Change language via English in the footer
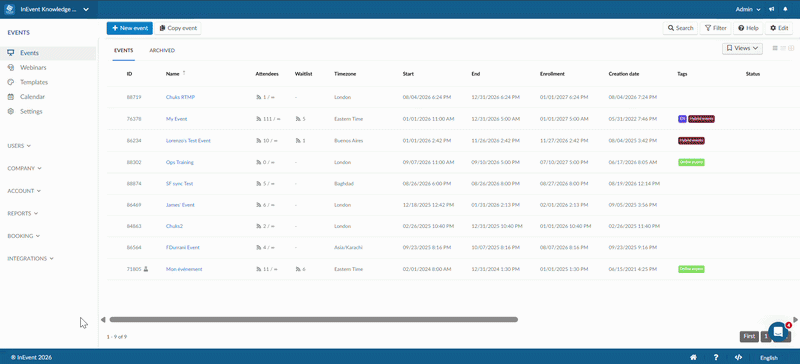This screenshot has width=800, height=364. [769, 358]
